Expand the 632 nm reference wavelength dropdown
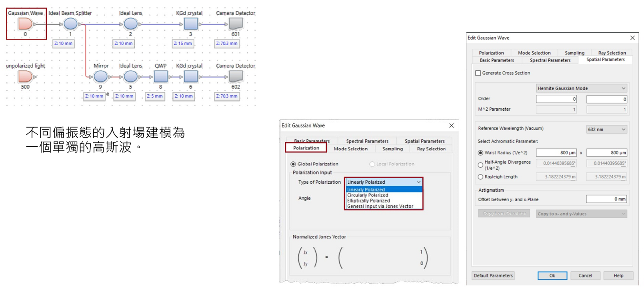 (x=606, y=129)
